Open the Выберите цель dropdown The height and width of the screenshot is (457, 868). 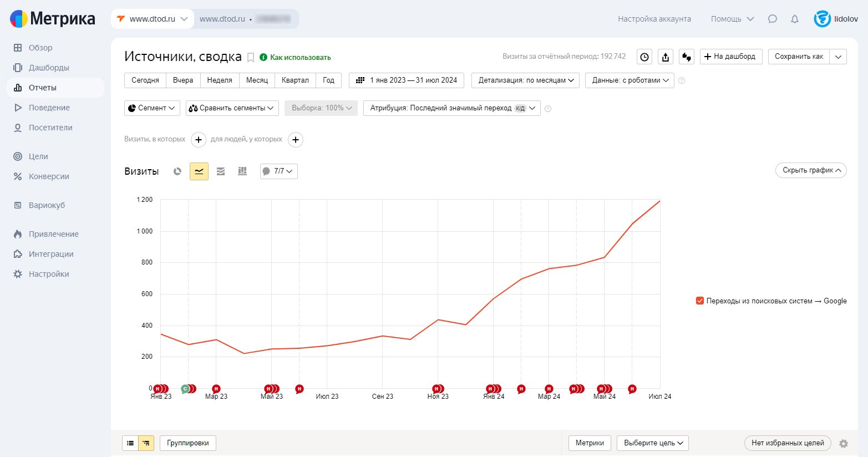point(652,443)
